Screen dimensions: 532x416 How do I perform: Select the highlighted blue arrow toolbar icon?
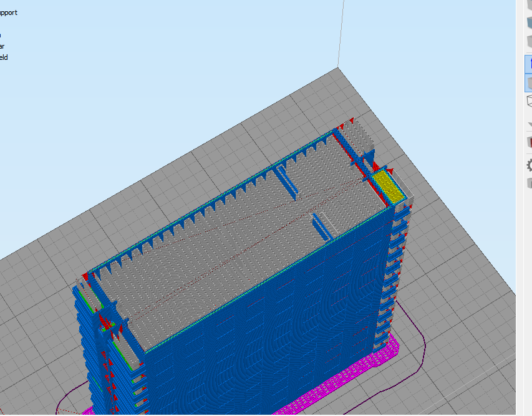point(528,64)
